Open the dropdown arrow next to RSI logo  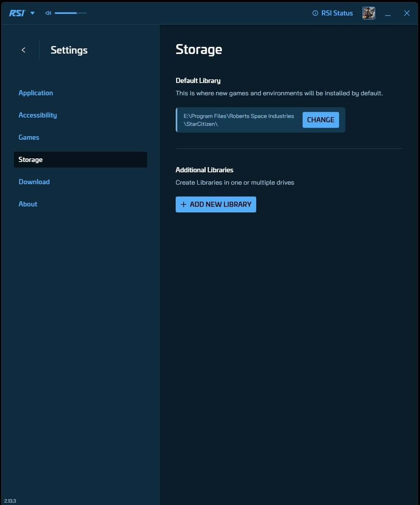tap(33, 13)
